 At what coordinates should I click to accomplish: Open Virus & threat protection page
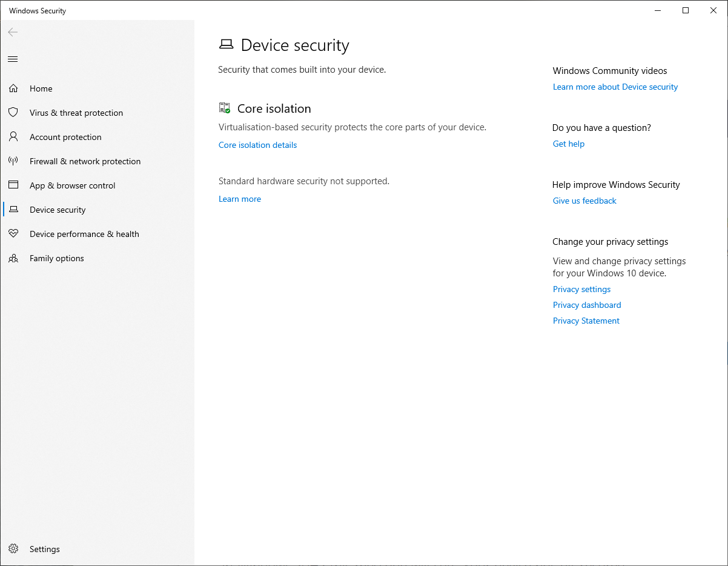97,113
